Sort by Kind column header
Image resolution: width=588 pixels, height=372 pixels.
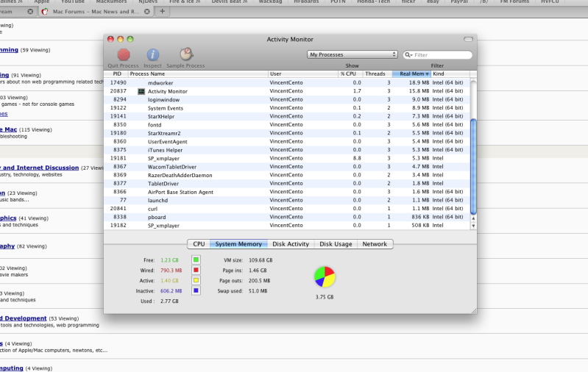[x=450, y=74]
